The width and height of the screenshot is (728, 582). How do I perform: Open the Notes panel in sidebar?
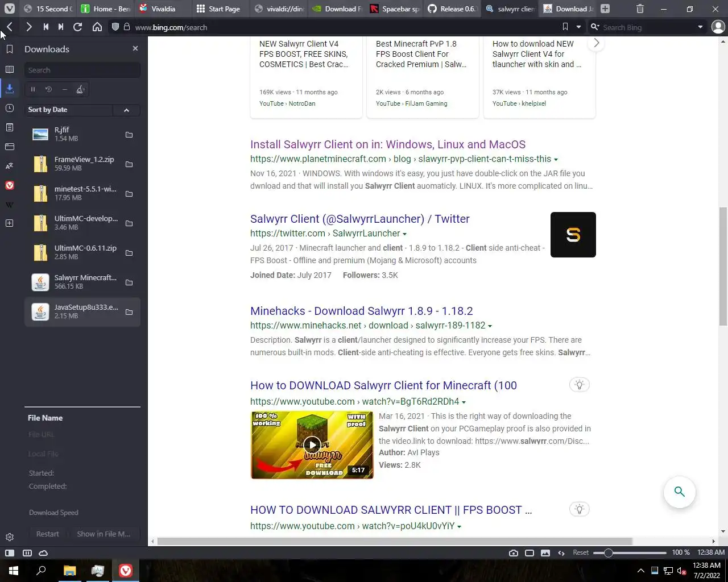point(10,127)
